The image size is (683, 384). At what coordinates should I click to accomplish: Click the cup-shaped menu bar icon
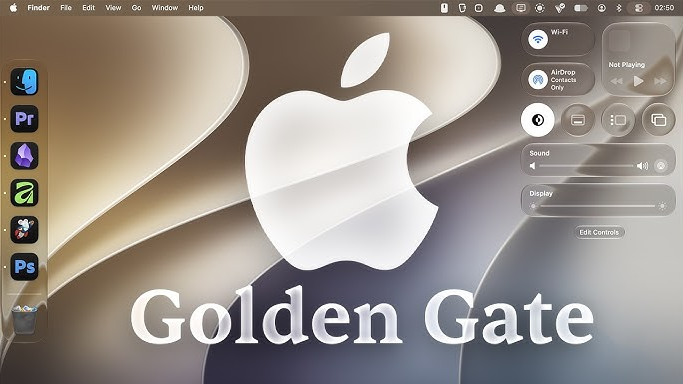462,8
